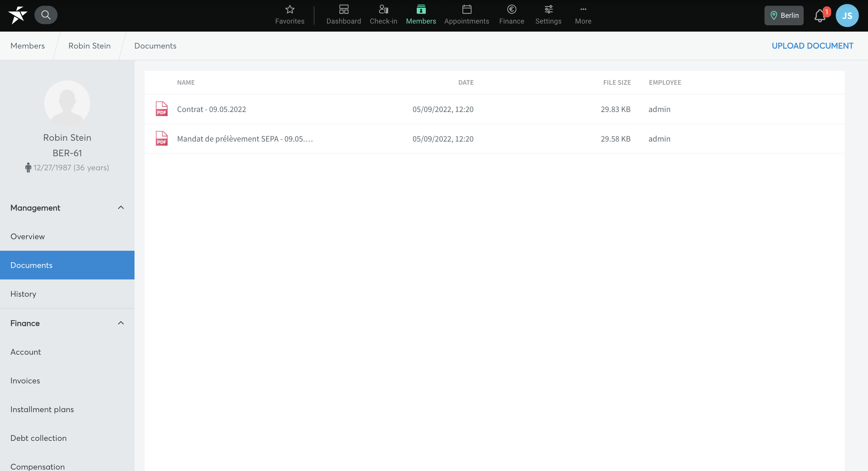Go to Robin Stein breadcrumb
The height and width of the screenshot is (471, 868).
pyautogui.click(x=89, y=46)
